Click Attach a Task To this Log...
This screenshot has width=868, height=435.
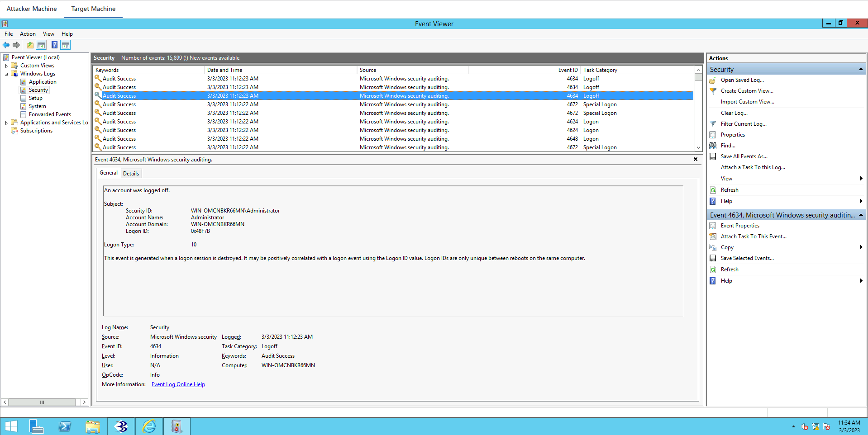[753, 167]
